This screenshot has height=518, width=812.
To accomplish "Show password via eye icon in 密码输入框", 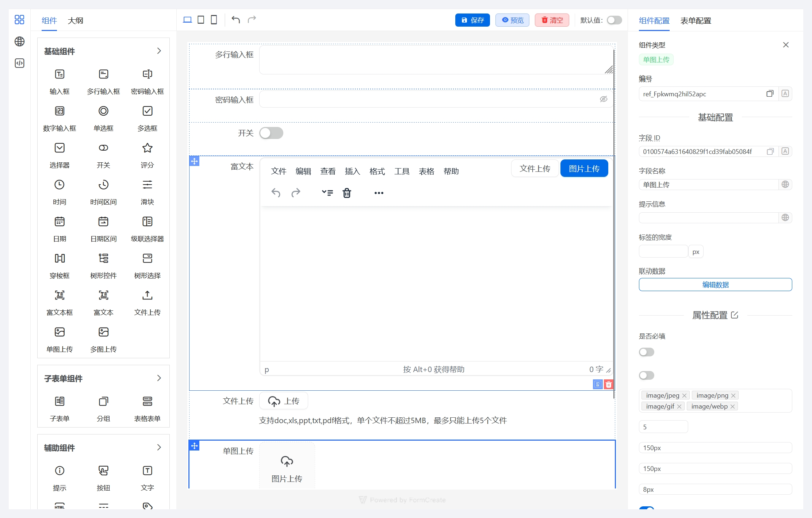I will tap(604, 99).
